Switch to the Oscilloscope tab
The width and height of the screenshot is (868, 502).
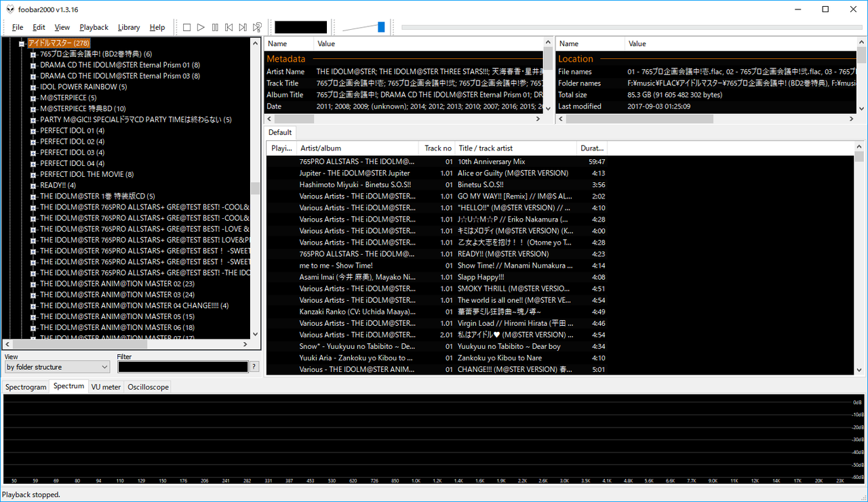point(148,387)
